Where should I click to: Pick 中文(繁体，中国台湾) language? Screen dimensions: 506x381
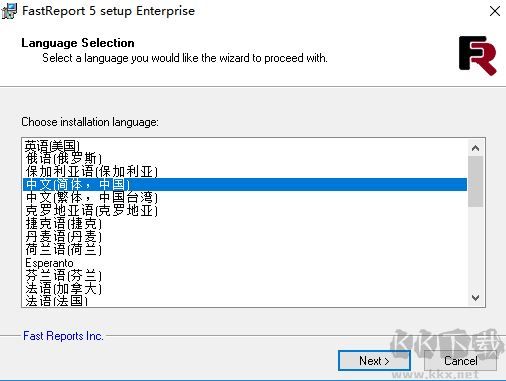click(x=245, y=197)
